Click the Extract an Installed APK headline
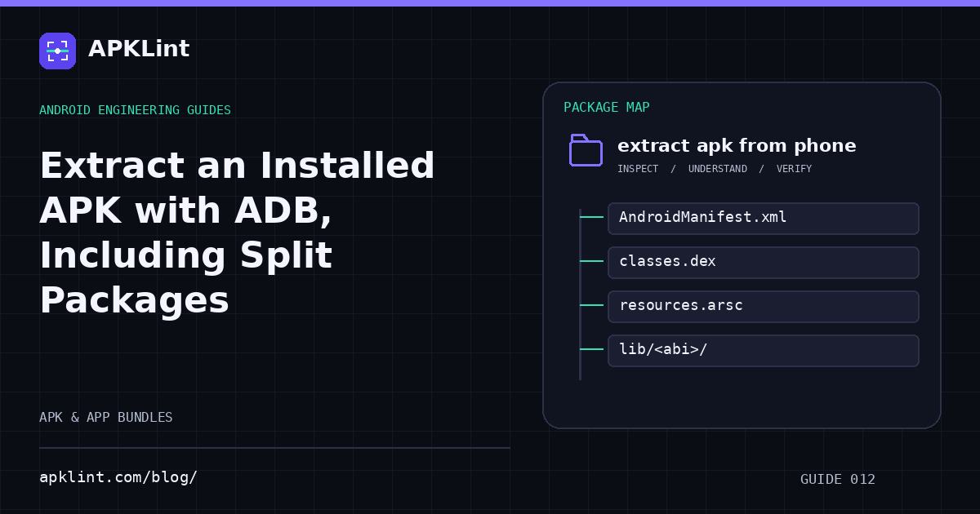This screenshot has width=980, height=514. coord(237,233)
